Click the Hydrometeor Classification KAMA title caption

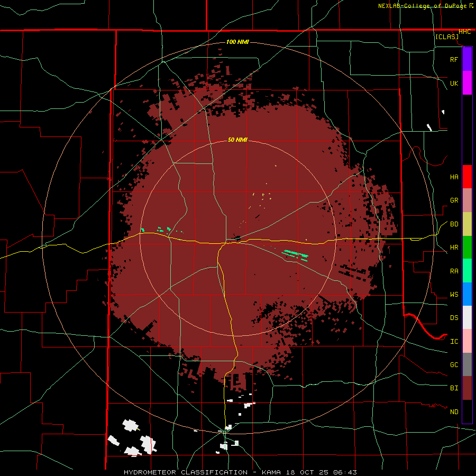(x=240, y=472)
